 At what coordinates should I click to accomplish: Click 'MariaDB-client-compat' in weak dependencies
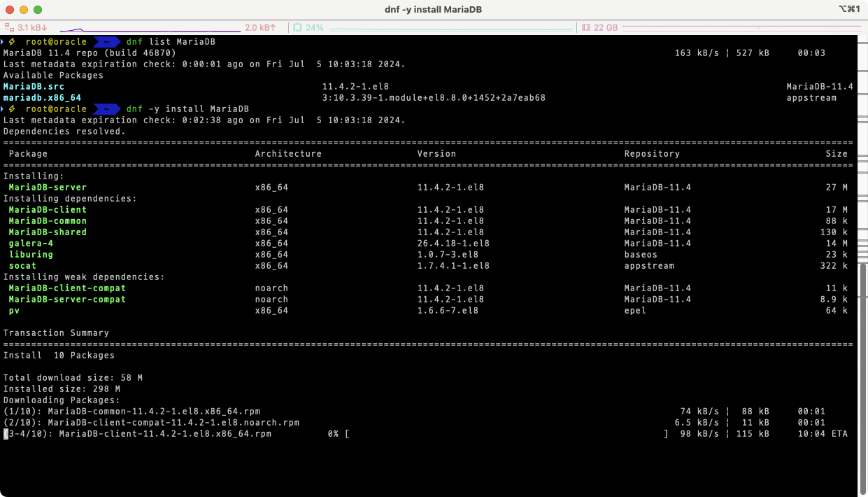point(67,288)
